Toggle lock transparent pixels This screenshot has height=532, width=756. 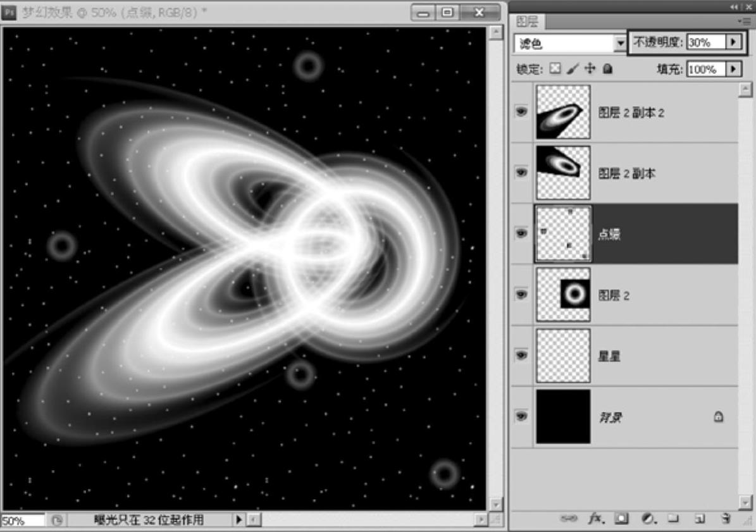point(555,68)
